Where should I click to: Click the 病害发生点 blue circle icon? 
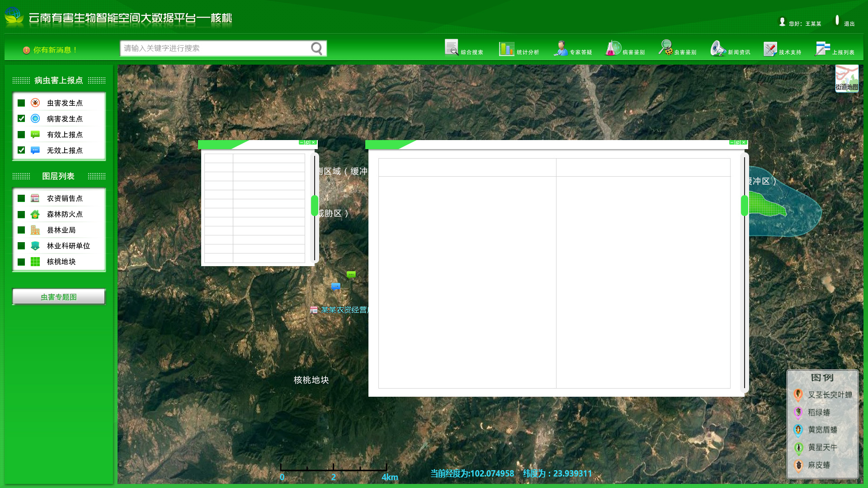(35, 118)
